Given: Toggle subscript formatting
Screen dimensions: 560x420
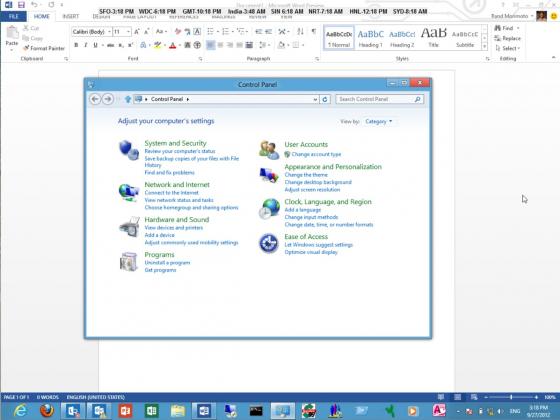Looking at the screenshot, I should (121, 45).
